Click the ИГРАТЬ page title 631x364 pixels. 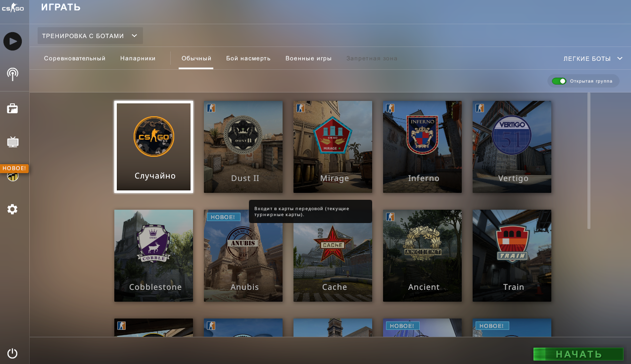click(60, 7)
